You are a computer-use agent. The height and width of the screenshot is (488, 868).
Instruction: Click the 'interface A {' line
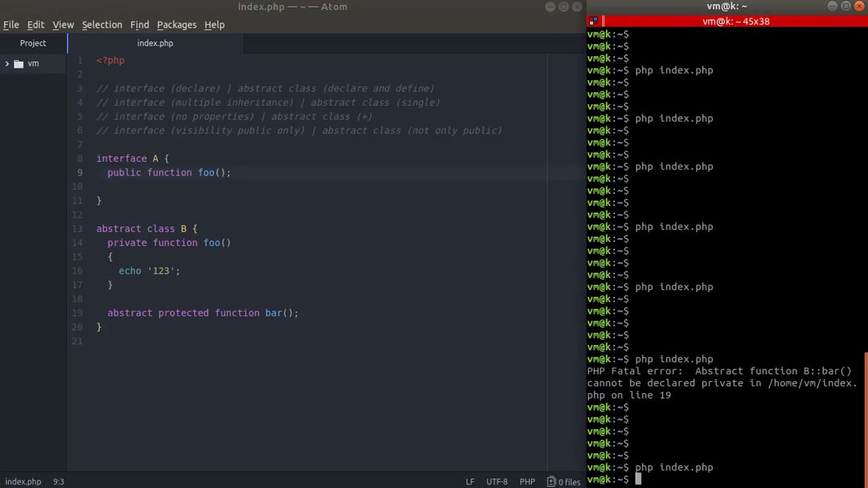pos(133,159)
